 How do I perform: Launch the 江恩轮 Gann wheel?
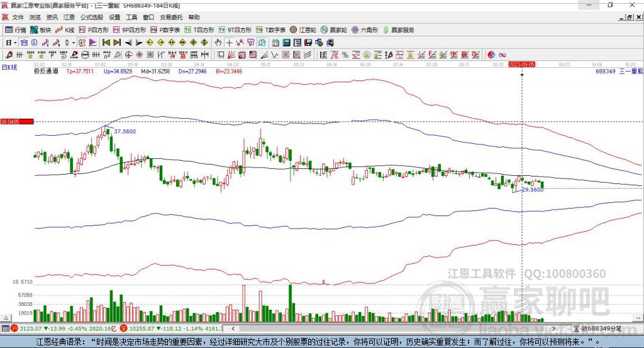(303, 30)
